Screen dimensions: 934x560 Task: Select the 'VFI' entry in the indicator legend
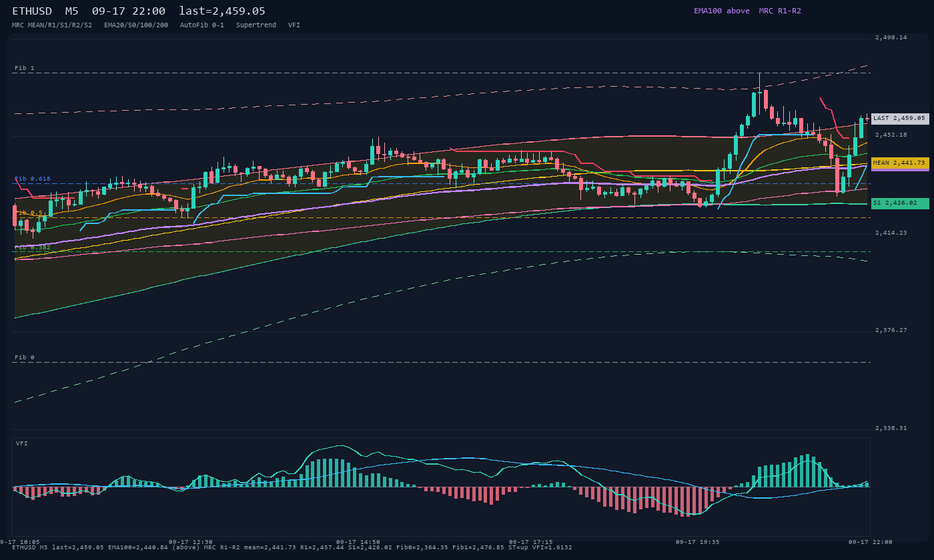[x=294, y=25]
